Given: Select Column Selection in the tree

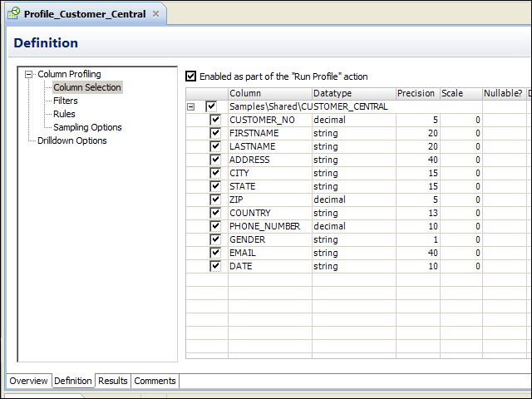Looking at the screenshot, I should click(x=87, y=87).
